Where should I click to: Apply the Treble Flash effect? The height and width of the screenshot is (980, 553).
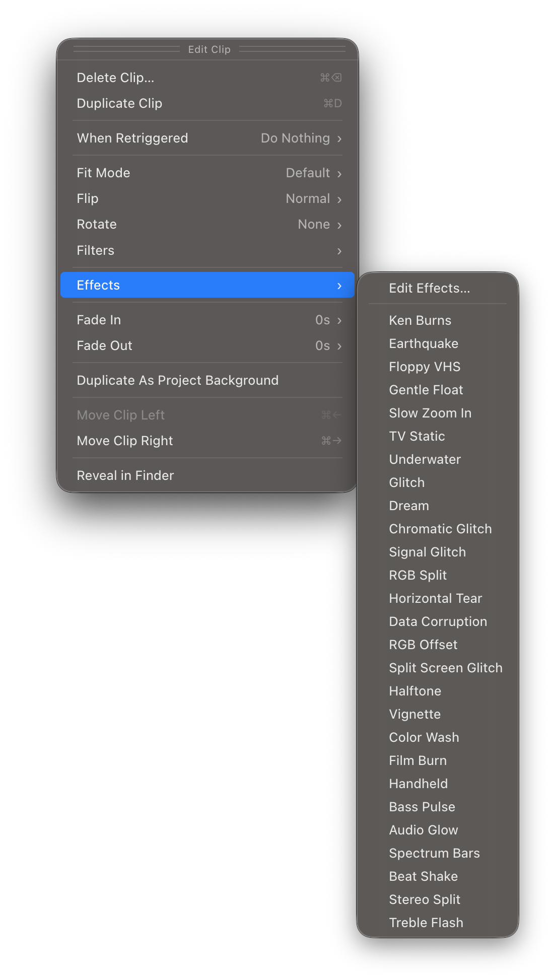click(x=426, y=922)
